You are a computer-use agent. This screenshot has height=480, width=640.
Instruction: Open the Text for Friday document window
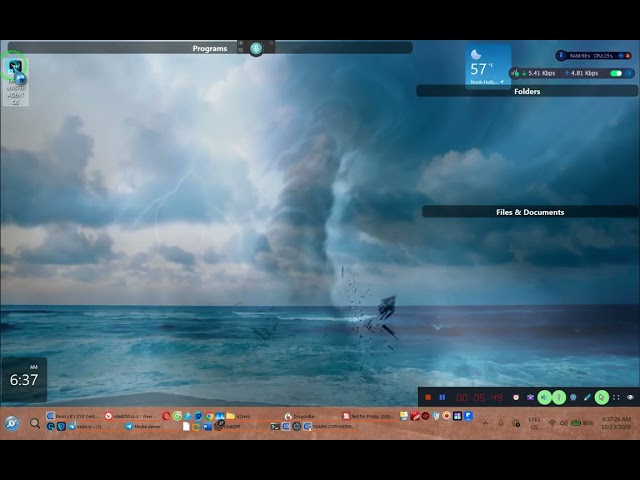coord(367,416)
